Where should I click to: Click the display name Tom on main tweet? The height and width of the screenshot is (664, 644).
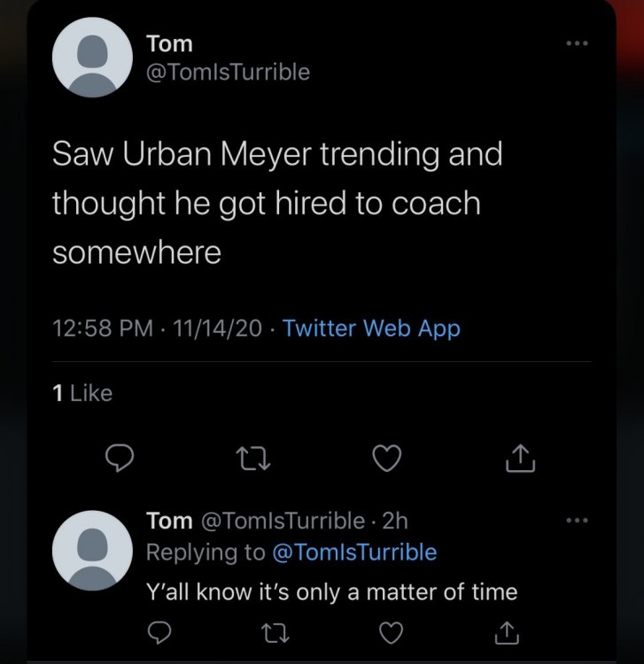(x=168, y=42)
